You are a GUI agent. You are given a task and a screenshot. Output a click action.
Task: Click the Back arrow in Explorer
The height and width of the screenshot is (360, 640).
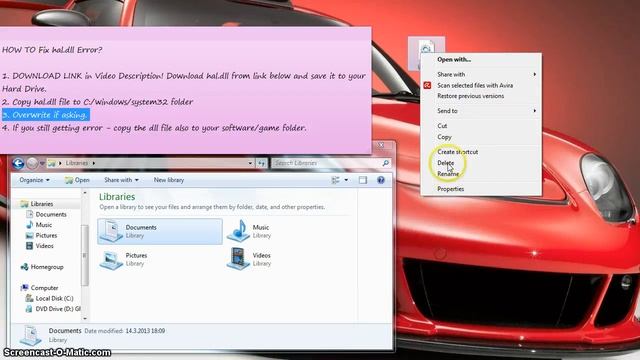tap(18, 163)
